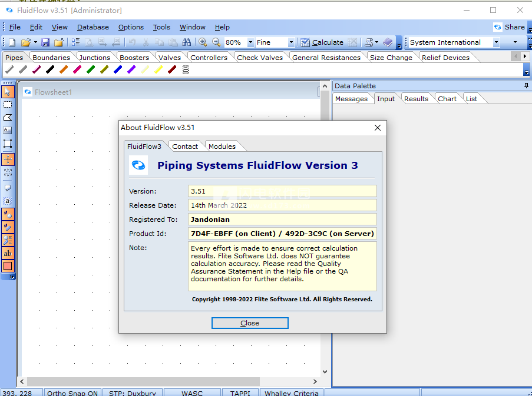The height and width of the screenshot is (396, 532).
Task: Open the zoom percentage 80% dropdown
Action: coord(250,42)
